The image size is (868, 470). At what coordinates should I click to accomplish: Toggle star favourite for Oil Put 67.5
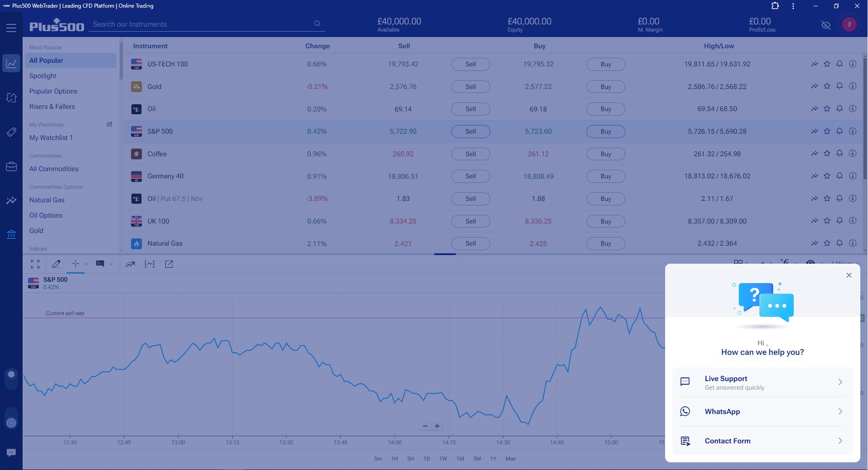(x=827, y=199)
